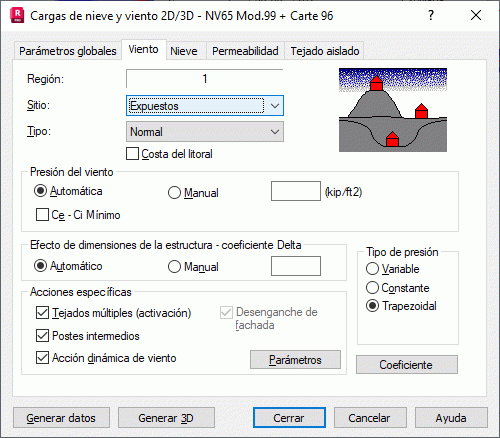Image resolution: width=500 pixels, height=438 pixels.
Task: Go to Parámetros globales tab
Action: (x=68, y=51)
